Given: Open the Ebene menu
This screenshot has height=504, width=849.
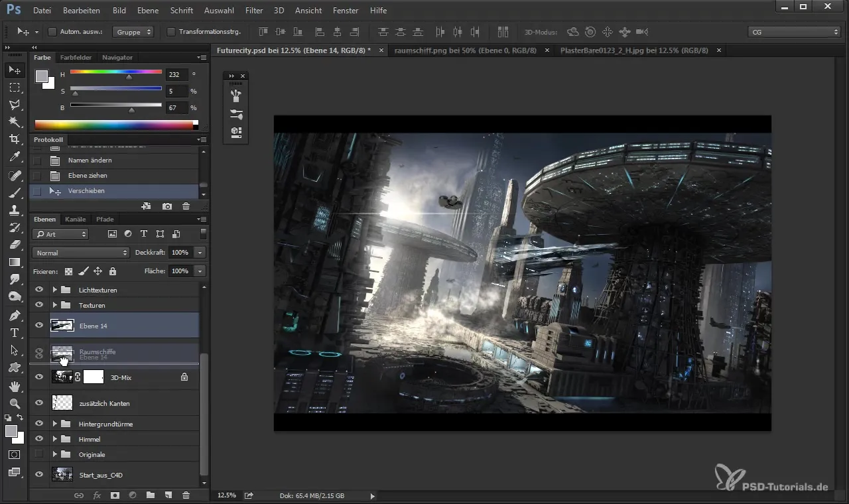Looking at the screenshot, I should coord(148,11).
